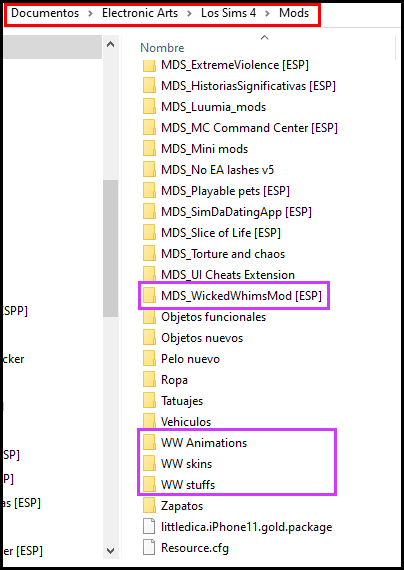Screen dimensions: 404x570
Task: Click the Resource.cfg file icon
Action: [x=149, y=548]
